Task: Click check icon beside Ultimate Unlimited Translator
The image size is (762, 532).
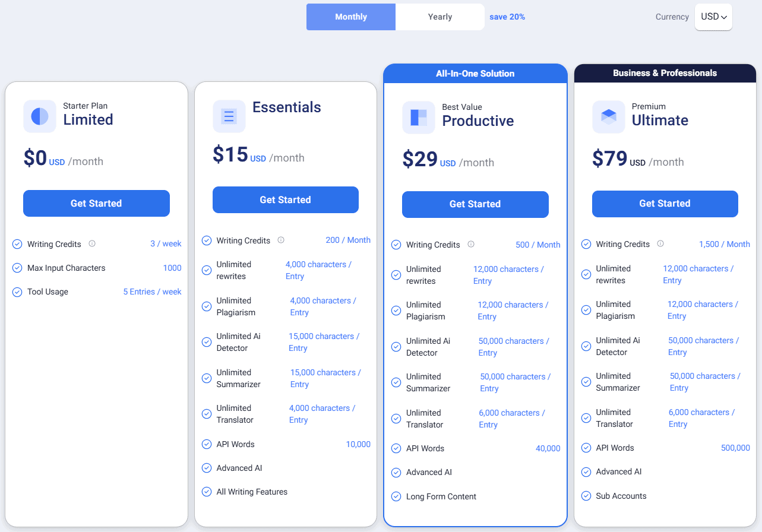Action: [586, 418]
